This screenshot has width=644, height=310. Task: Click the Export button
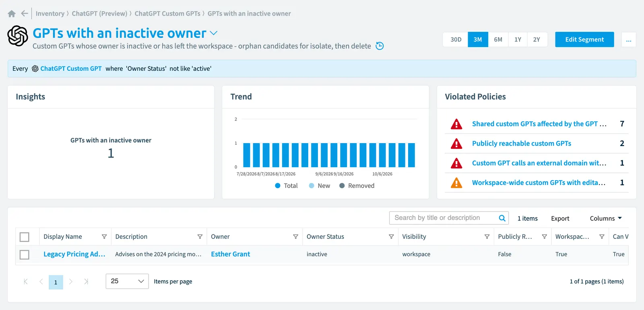coord(560,218)
